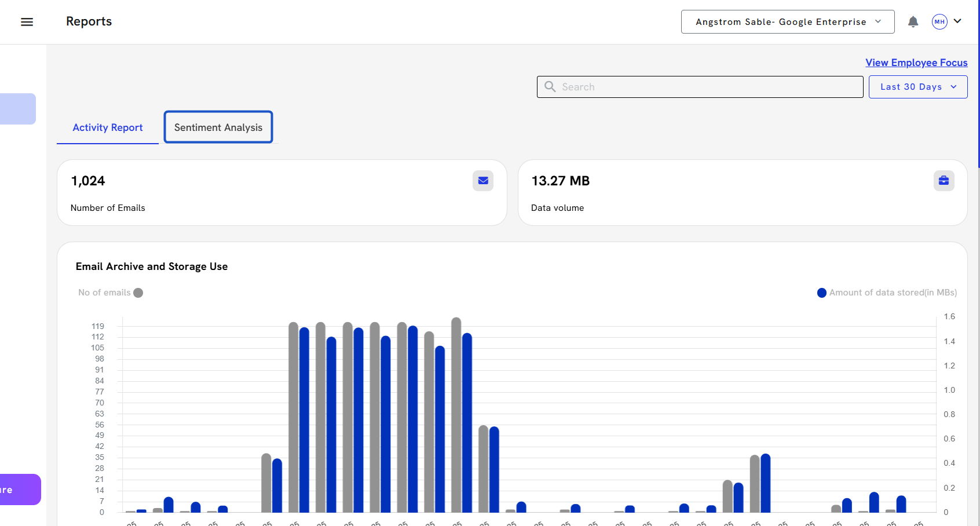The width and height of the screenshot is (980, 526).
Task: Click into the Search input field
Action: tap(707, 87)
